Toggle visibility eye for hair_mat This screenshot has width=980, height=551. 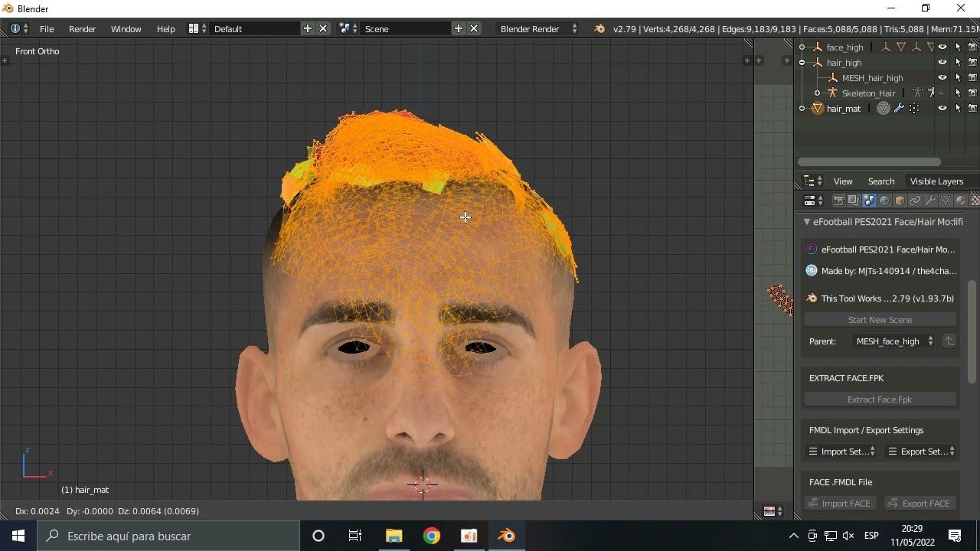pos(942,108)
